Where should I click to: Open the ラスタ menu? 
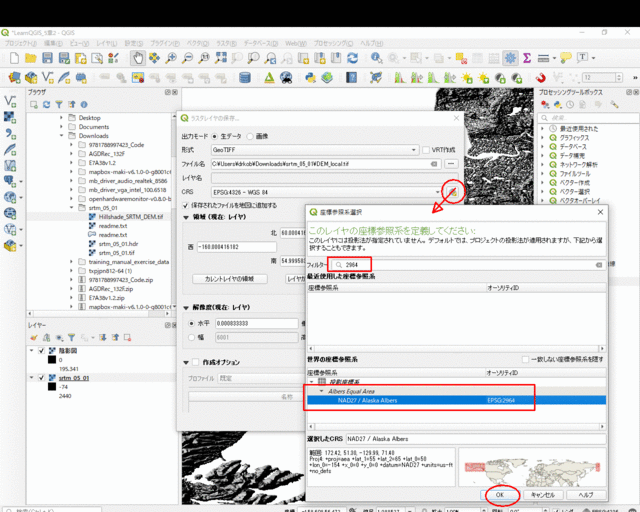tap(226, 43)
